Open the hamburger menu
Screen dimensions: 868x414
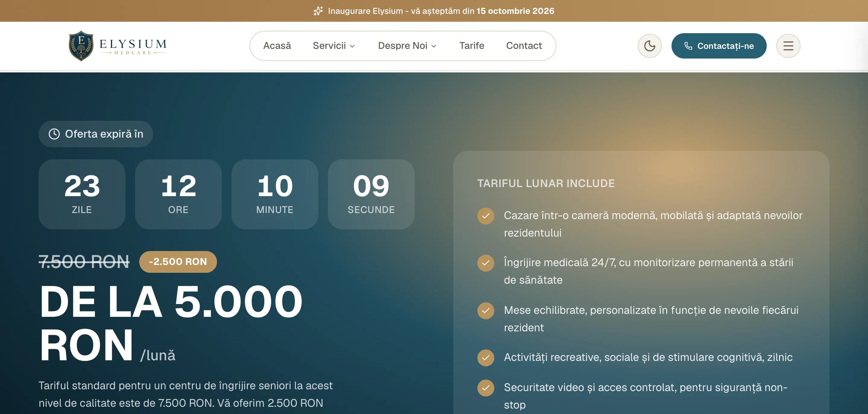(x=788, y=46)
